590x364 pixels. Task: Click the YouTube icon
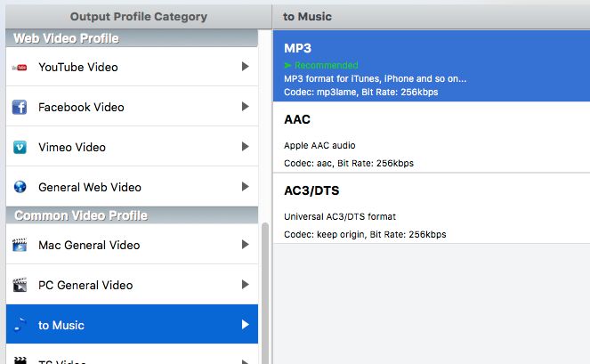(20, 68)
